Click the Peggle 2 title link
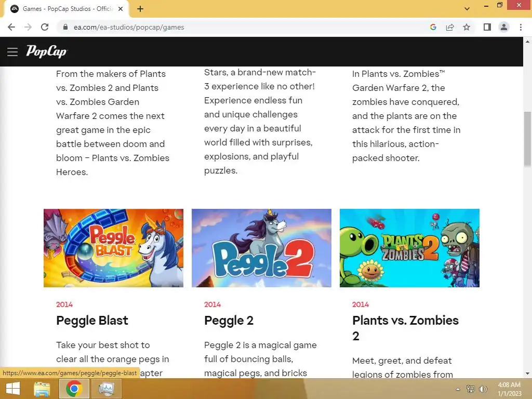532x399 pixels. [x=229, y=320]
